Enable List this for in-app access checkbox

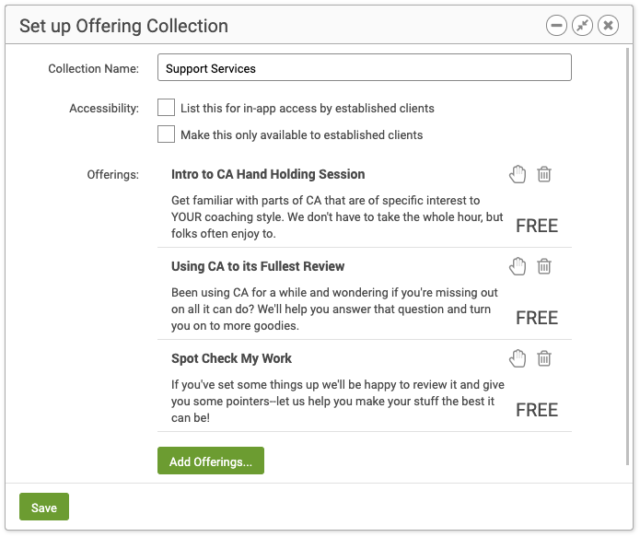pos(166,108)
